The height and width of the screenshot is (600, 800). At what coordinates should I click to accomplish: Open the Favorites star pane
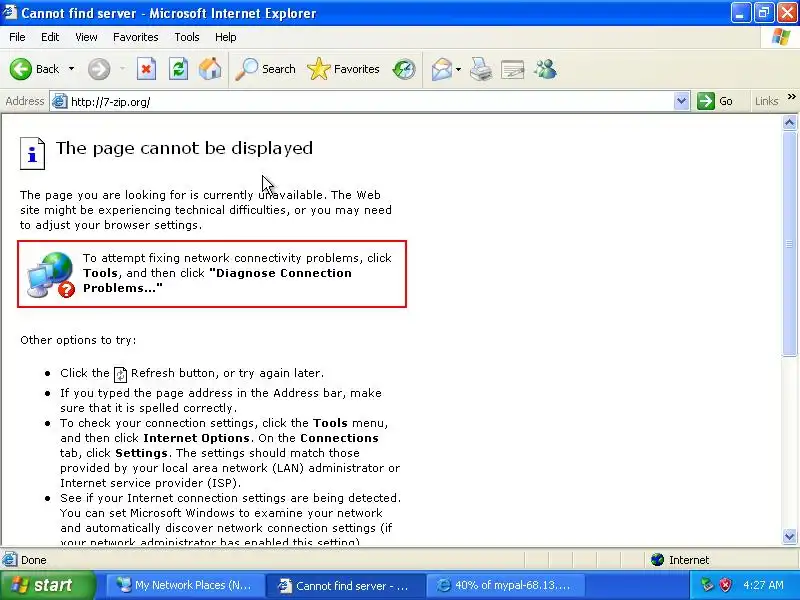coord(343,69)
